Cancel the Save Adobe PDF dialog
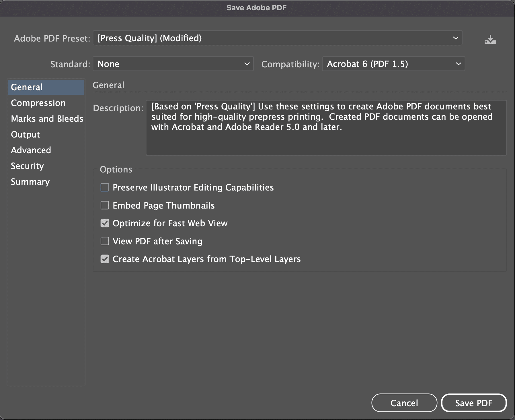 click(x=404, y=403)
